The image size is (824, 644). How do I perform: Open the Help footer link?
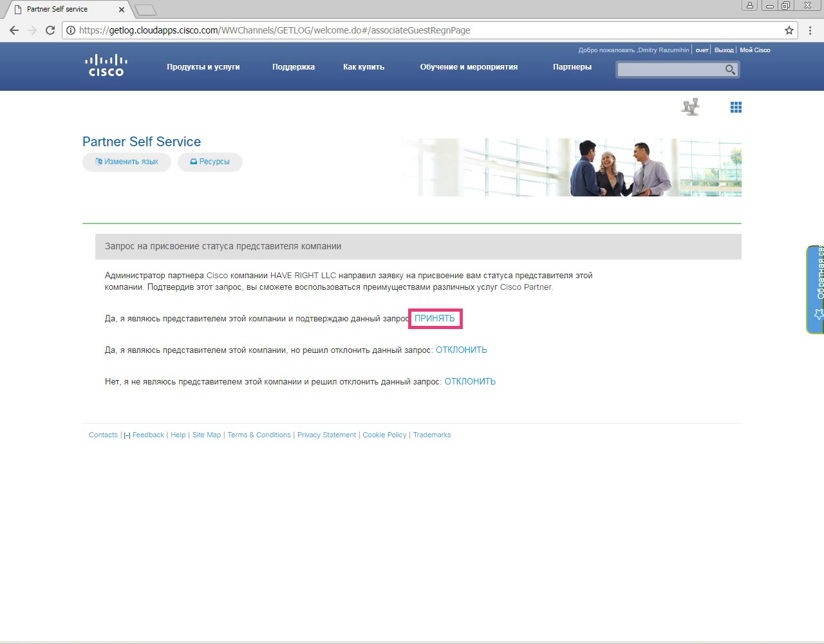pyautogui.click(x=178, y=435)
